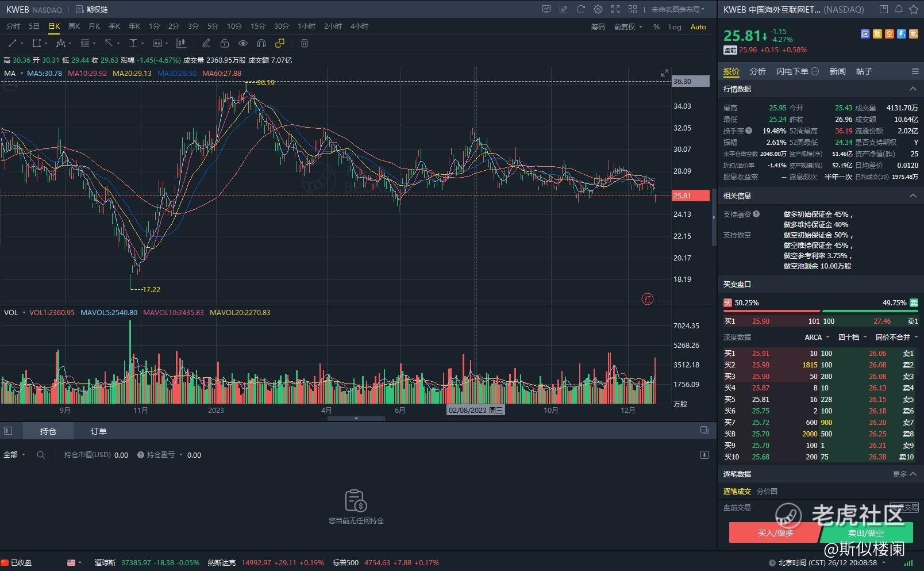Screen dimensions: 924x571
Task: Toggle drawings visibility eye icon
Action: [x=243, y=43]
